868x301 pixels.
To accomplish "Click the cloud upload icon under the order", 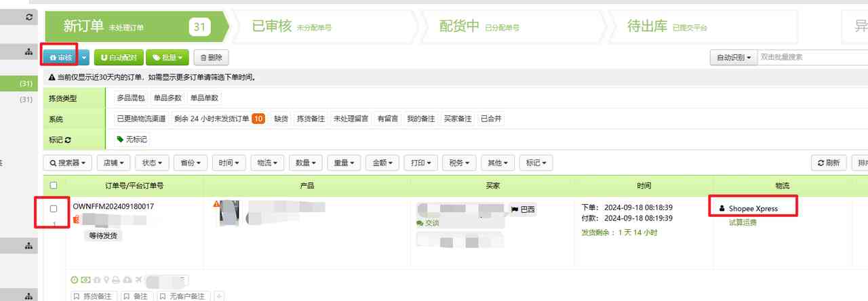I will coord(127,279).
